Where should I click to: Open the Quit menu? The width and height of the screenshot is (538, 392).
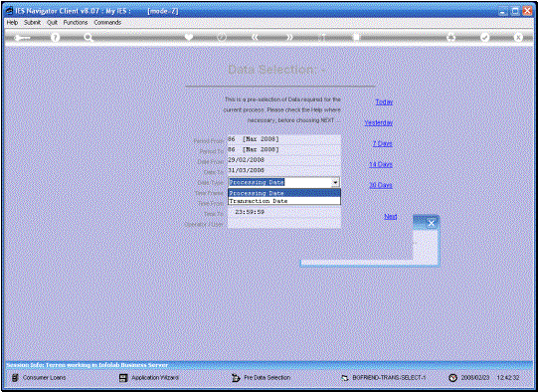point(52,22)
